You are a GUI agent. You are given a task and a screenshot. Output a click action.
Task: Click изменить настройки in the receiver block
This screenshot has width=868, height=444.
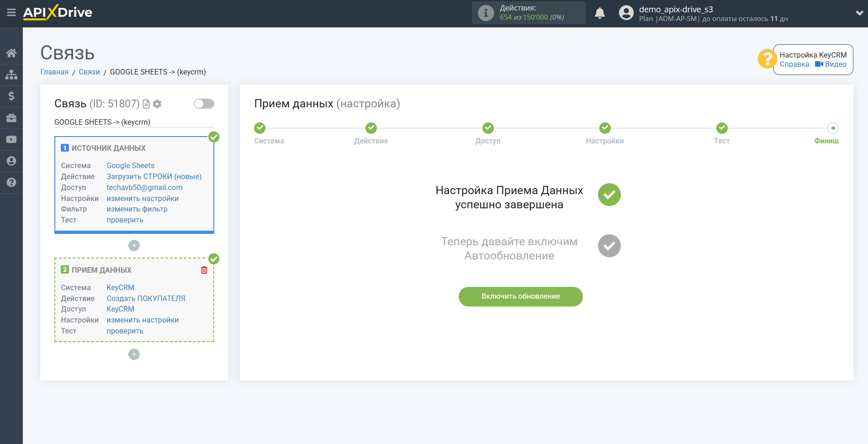click(x=143, y=320)
